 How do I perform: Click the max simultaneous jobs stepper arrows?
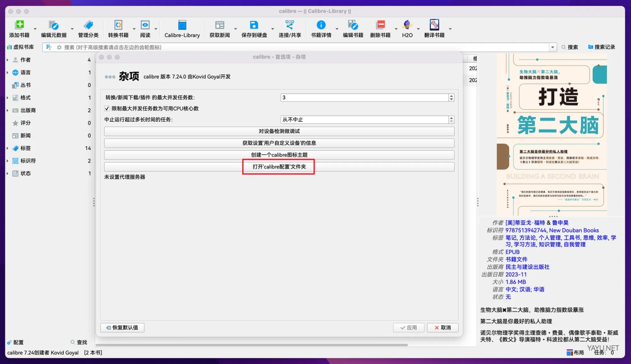click(451, 97)
